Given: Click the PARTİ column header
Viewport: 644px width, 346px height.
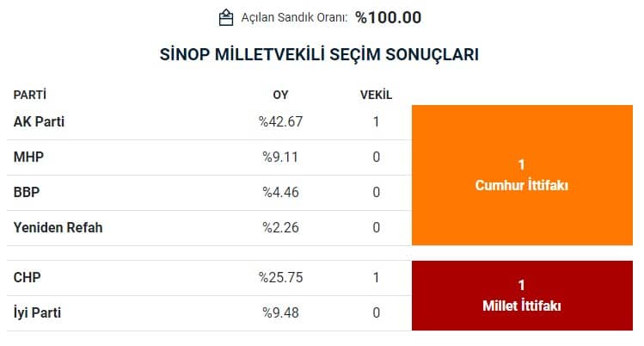Looking at the screenshot, I should click(30, 95).
